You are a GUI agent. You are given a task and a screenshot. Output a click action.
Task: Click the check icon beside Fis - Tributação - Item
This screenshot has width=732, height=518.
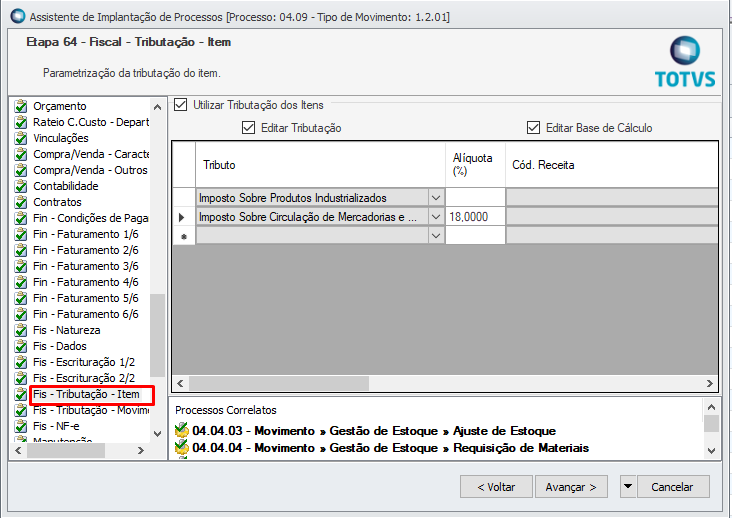[x=21, y=394]
